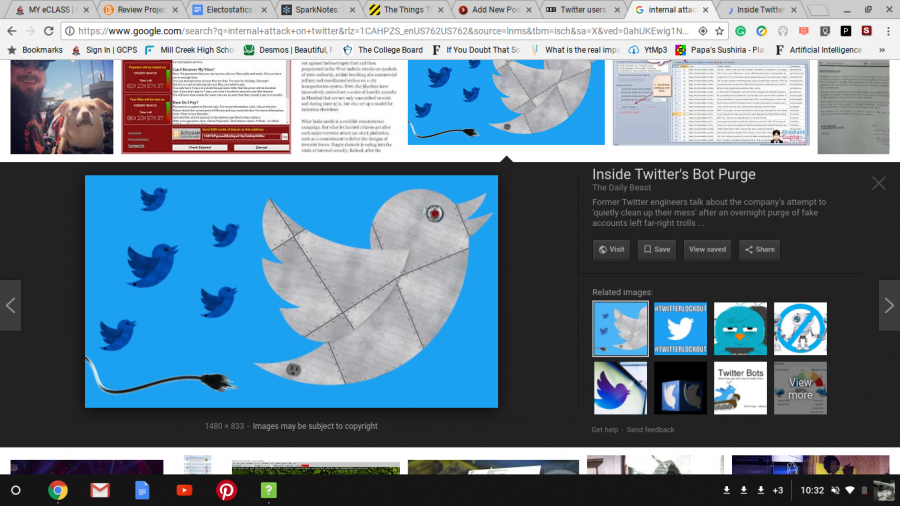900x506 pixels.
Task: Open the Inside Twitter's Bot Purge title
Action: [674, 174]
